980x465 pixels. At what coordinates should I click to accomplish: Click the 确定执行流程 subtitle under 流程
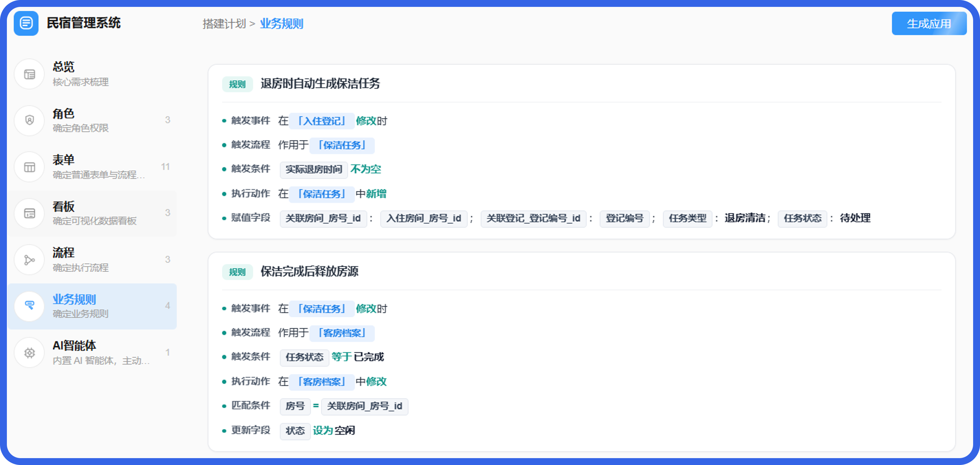click(x=81, y=268)
